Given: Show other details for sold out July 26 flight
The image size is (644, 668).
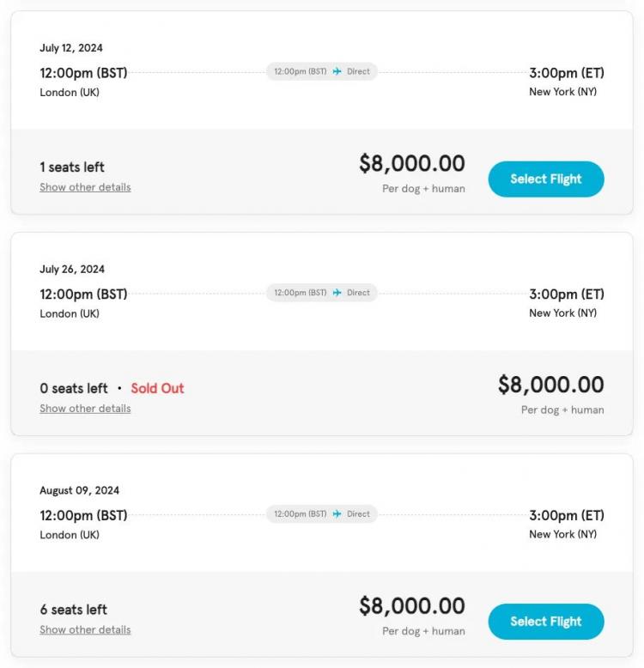Looking at the screenshot, I should 85,408.
